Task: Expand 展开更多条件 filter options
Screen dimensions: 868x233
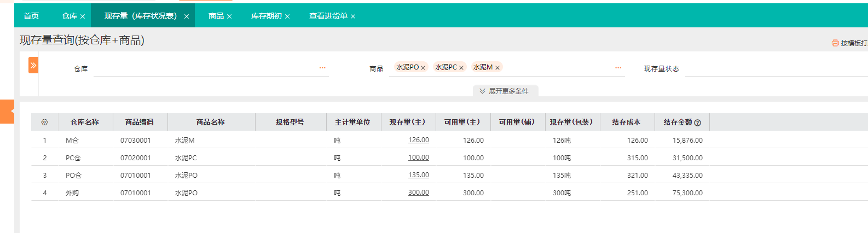Action: 505,91
